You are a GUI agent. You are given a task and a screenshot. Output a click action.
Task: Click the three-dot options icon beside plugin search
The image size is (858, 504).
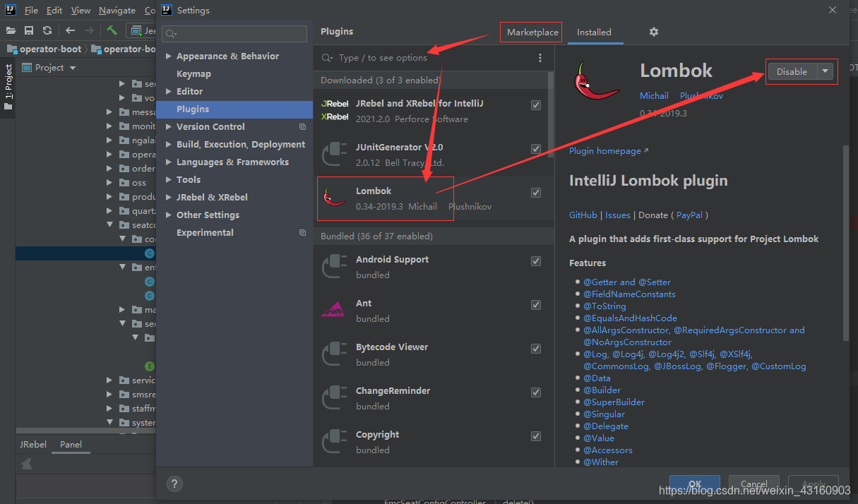click(x=540, y=58)
